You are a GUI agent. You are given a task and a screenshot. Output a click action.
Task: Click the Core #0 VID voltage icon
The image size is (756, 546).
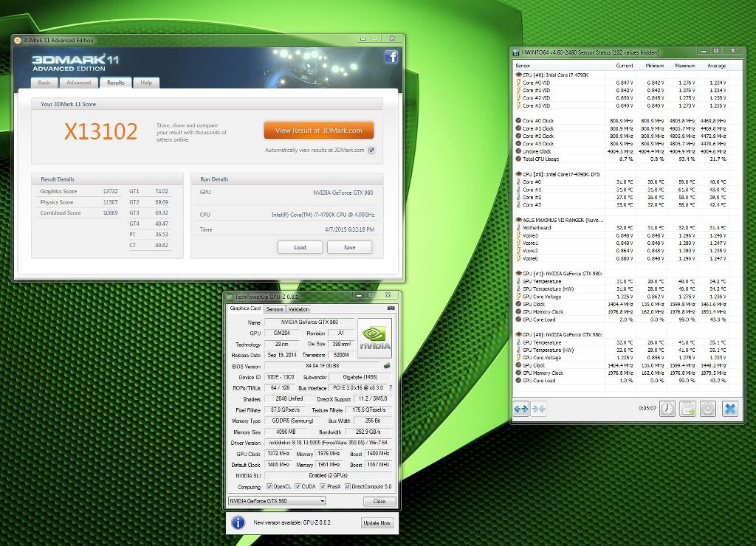pos(518,83)
